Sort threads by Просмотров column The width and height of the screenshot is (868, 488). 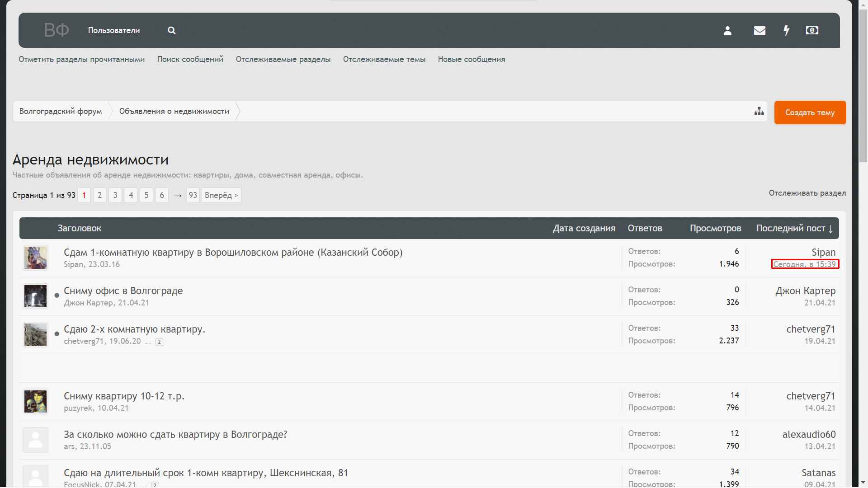coord(715,228)
